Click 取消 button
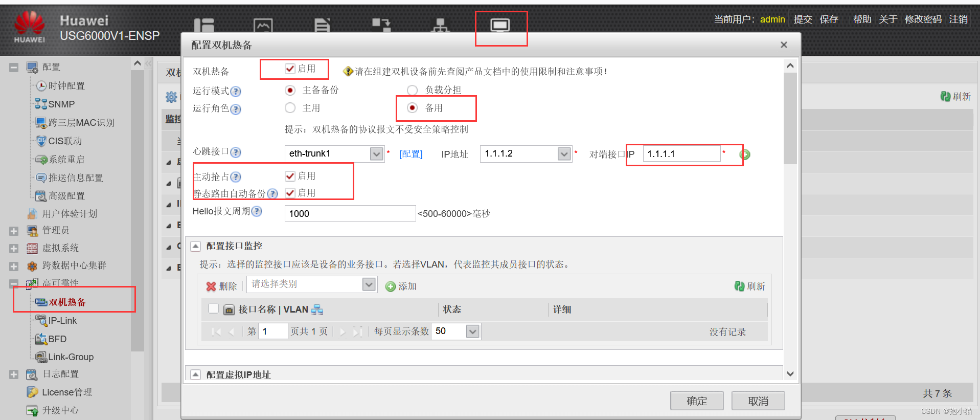 pyautogui.click(x=758, y=401)
